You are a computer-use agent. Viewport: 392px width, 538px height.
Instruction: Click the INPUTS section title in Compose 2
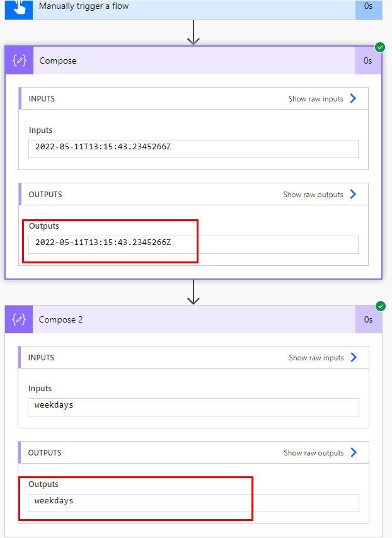coord(41,358)
